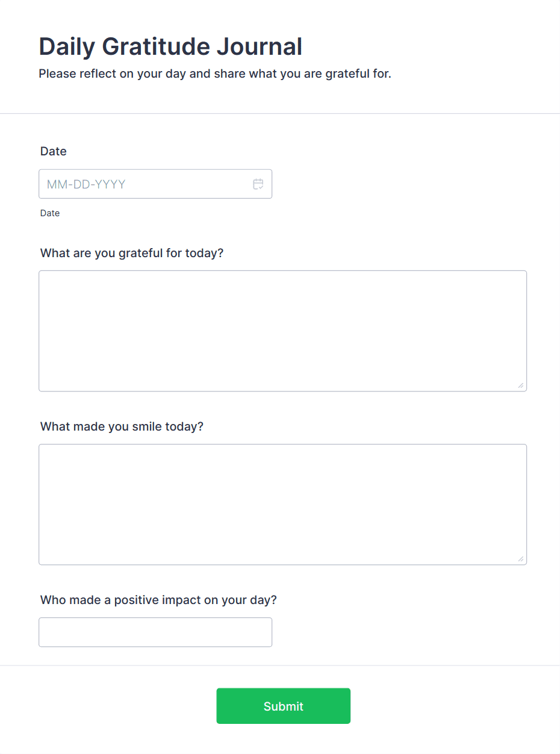The width and height of the screenshot is (560, 754).
Task: Select the positive impact text input box
Action: coord(155,632)
